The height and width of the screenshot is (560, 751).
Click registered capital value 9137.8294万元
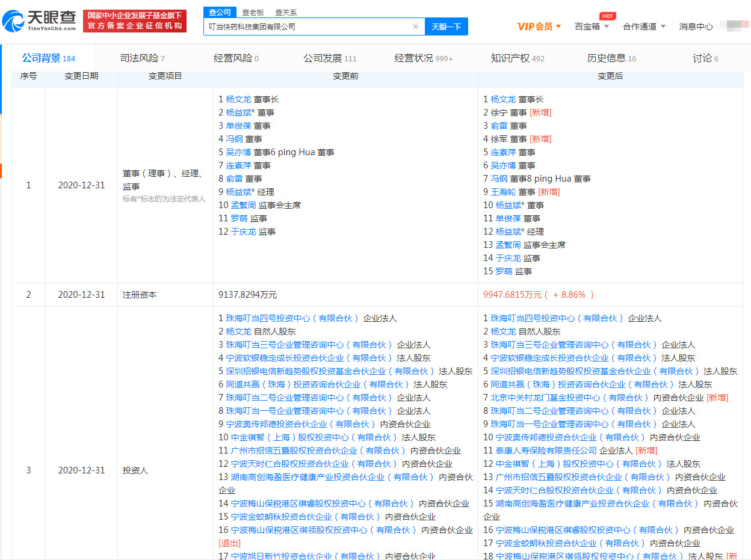(247, 295)
